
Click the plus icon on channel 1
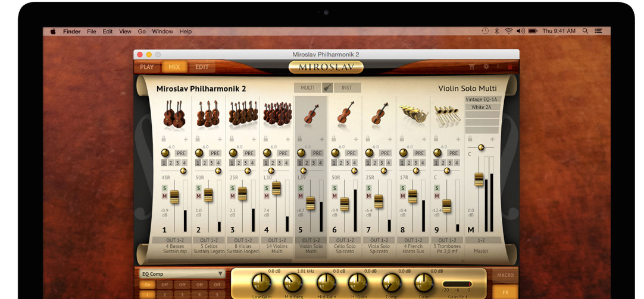point(186,140)
